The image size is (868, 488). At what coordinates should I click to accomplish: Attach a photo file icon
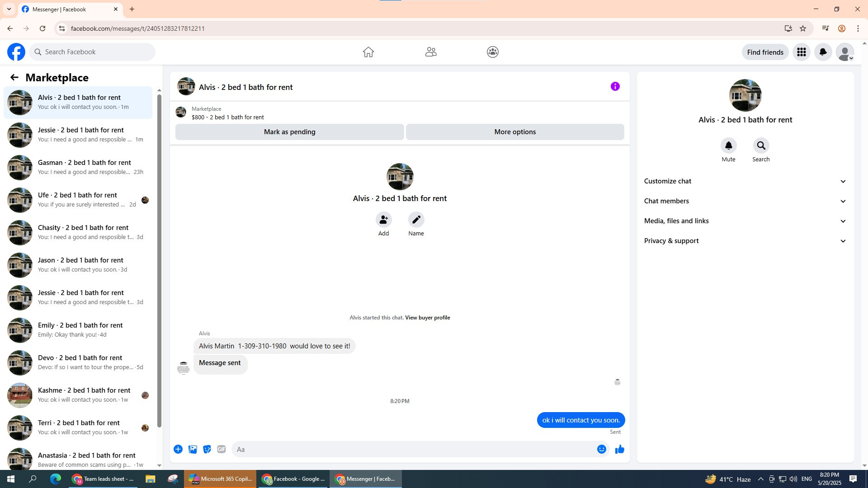[193, 449]
